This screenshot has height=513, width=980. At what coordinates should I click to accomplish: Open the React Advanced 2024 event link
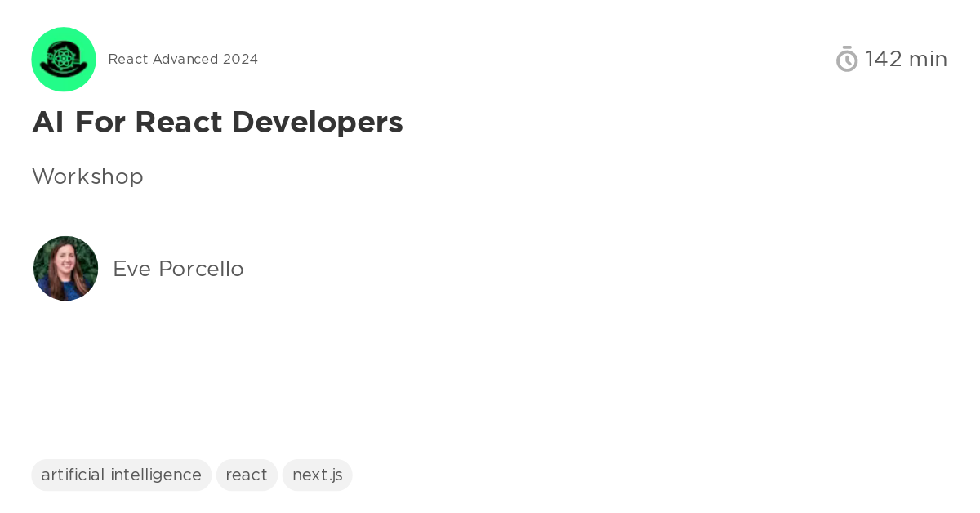coord(183,59)
